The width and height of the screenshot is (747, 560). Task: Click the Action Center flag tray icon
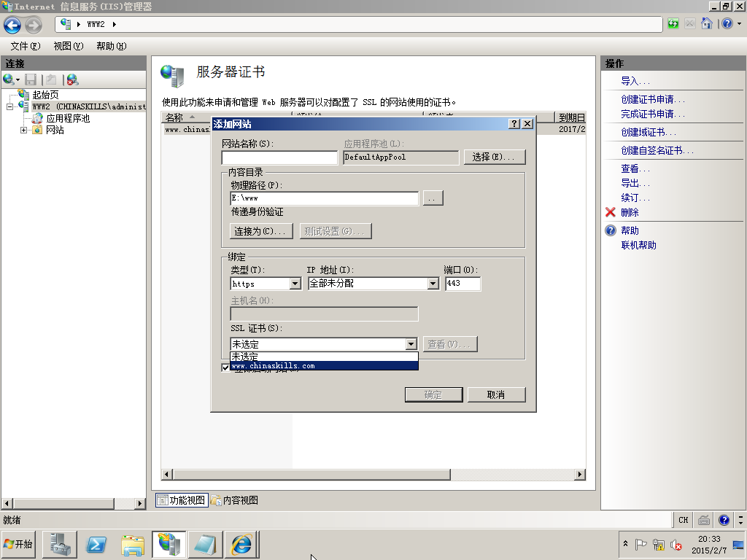coord(640,544)
